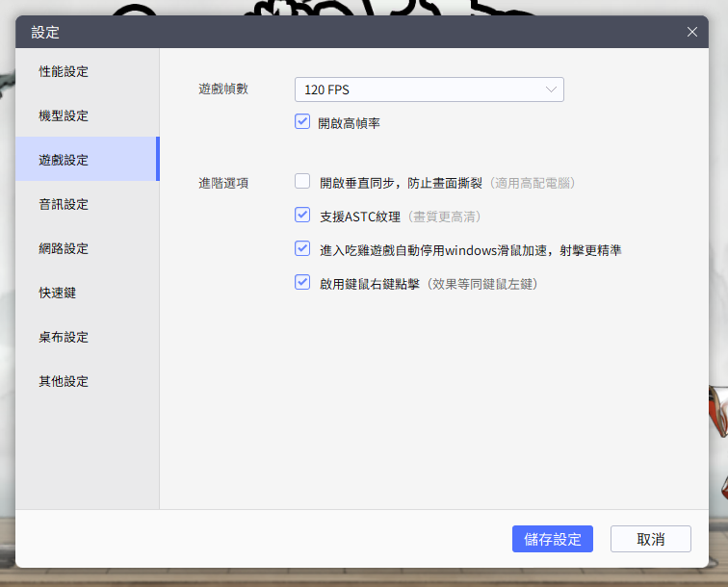Uncheck the 啟用鍵鼠右鍵點擊 checkbox
The image size is (728, 587).
(302, 282)
